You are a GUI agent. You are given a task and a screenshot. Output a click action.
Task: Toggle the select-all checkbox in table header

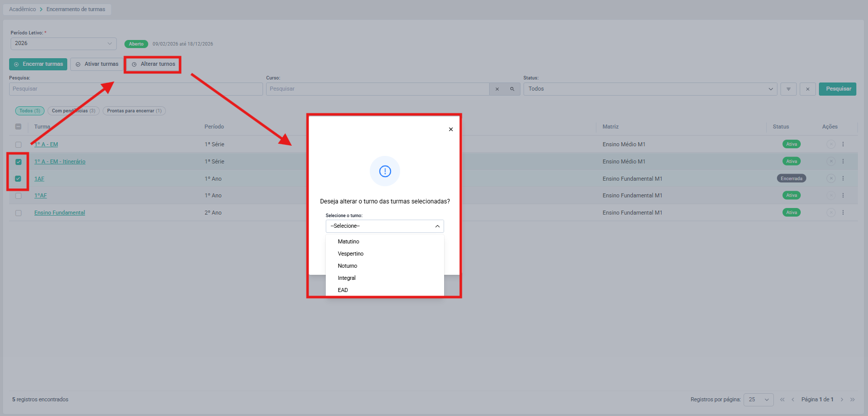[18, 127]
